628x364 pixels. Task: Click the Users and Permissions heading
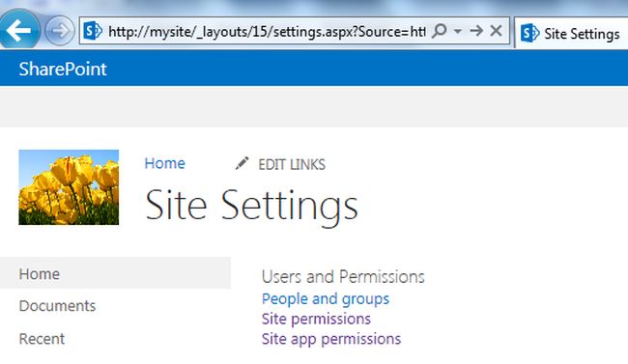click(x=343, y=277)
